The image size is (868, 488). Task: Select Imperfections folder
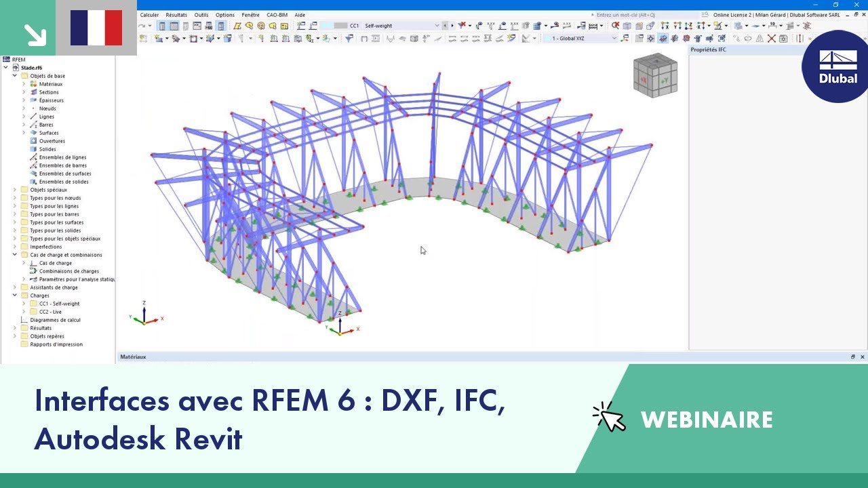(46, 247)
